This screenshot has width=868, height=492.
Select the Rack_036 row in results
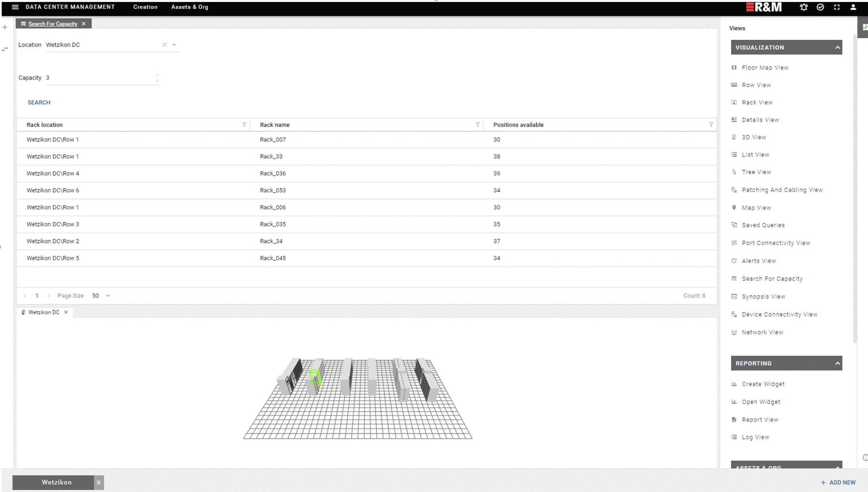pos(273,173)
